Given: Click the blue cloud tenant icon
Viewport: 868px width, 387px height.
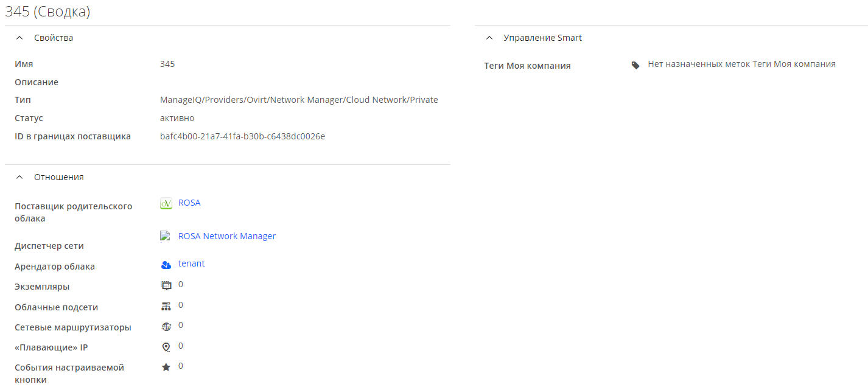Looking at the screenshot, I should tap(166, 265).
